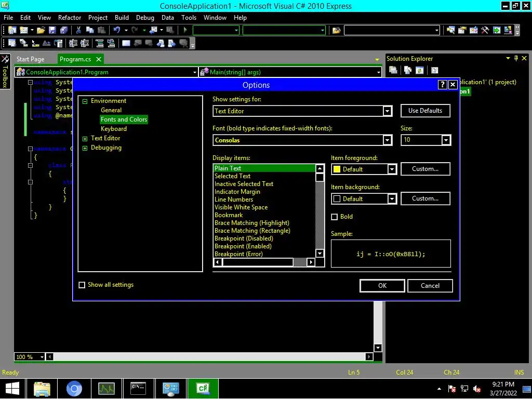
Task: Click Custom button for Item background
Action: (425, 198)
